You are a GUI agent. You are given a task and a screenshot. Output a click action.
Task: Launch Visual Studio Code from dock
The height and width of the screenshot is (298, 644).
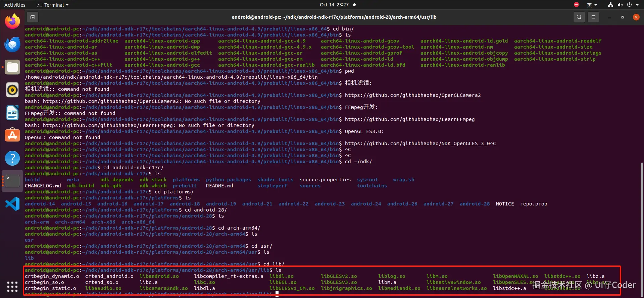click(x=12, y=204)
